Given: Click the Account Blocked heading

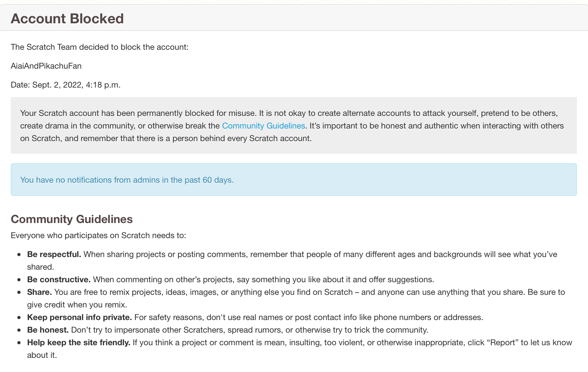Looking at the screenshot, I should click(67, 19).
